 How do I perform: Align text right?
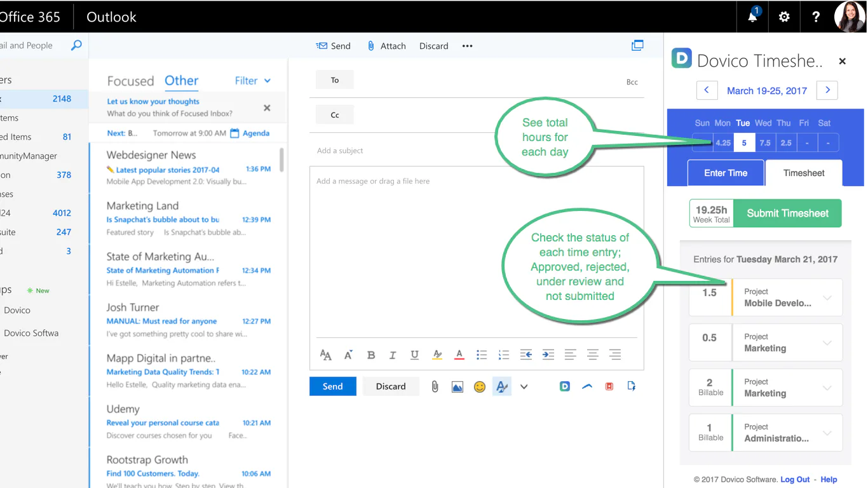coord(615,355)
